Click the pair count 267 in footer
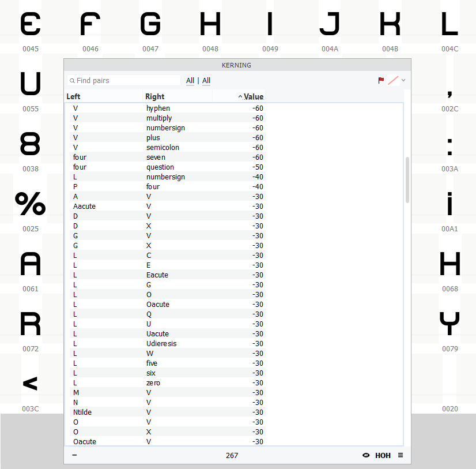The image size is (476, 469). tap(232, 455)
